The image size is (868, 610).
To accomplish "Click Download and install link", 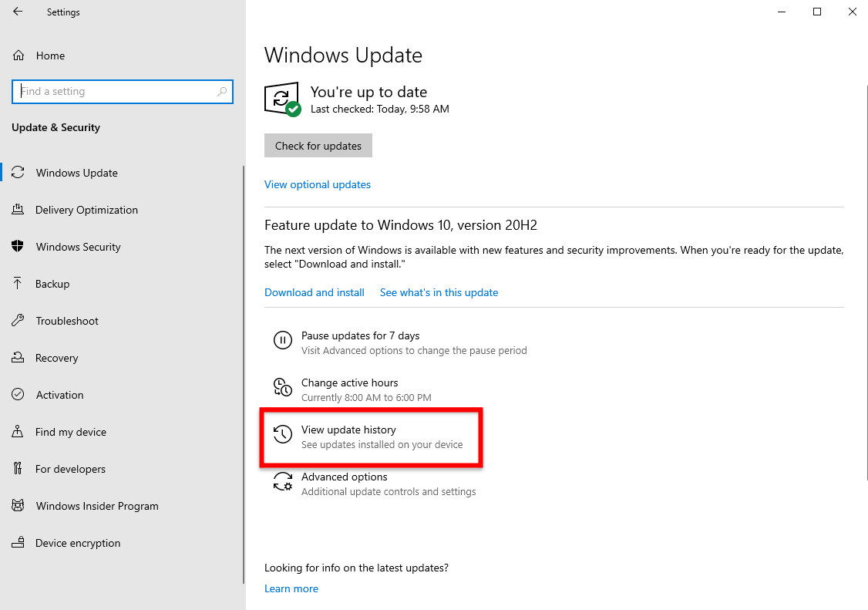I will [315, 292].
